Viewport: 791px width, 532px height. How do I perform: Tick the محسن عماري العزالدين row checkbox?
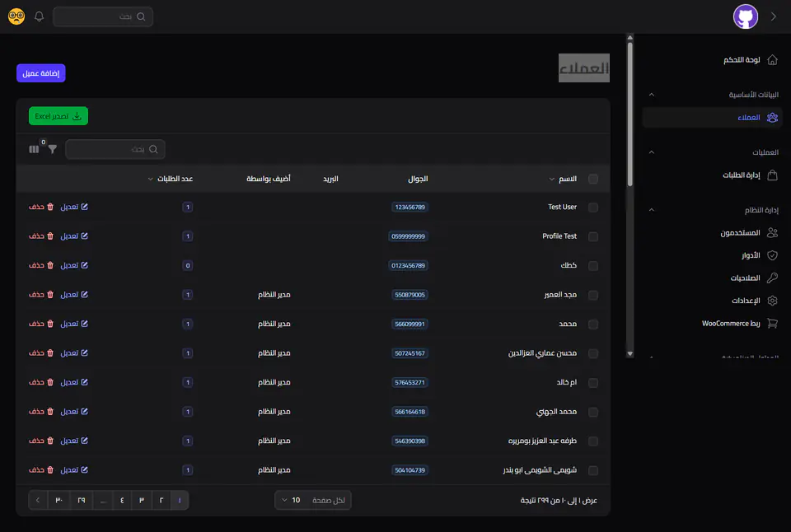click(x=593, y=353)
